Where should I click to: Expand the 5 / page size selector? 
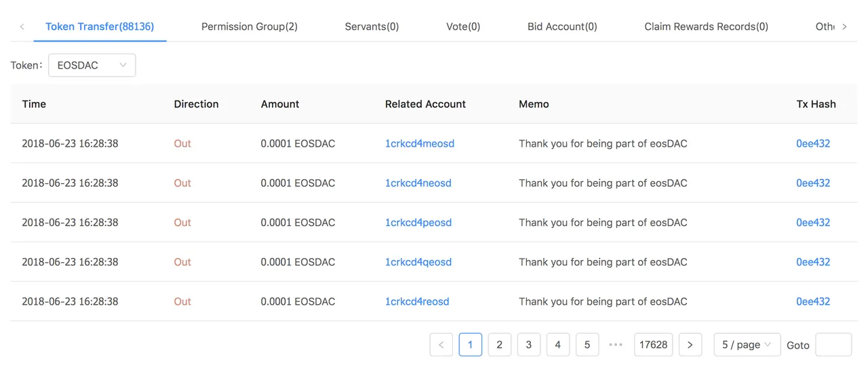point(747,345)
